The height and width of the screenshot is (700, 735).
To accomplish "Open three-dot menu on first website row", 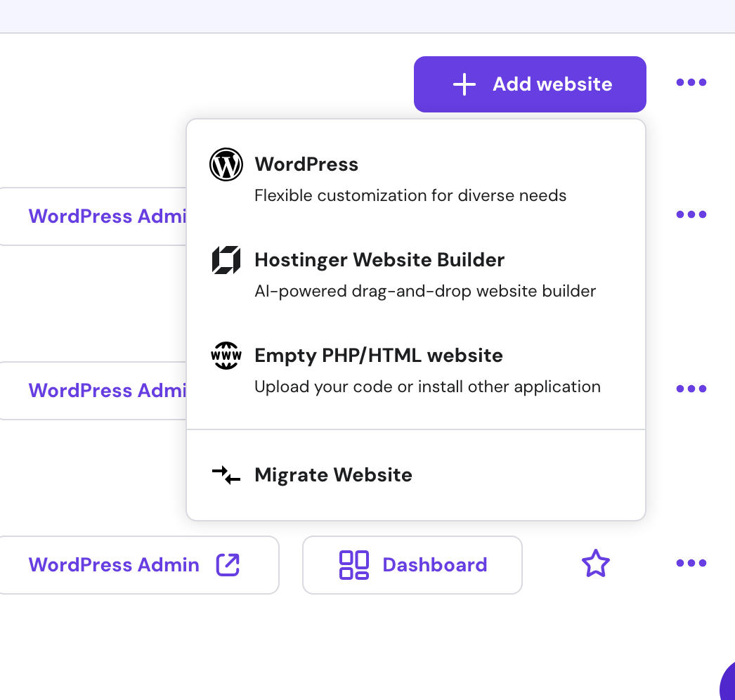I will coord(691,215).
